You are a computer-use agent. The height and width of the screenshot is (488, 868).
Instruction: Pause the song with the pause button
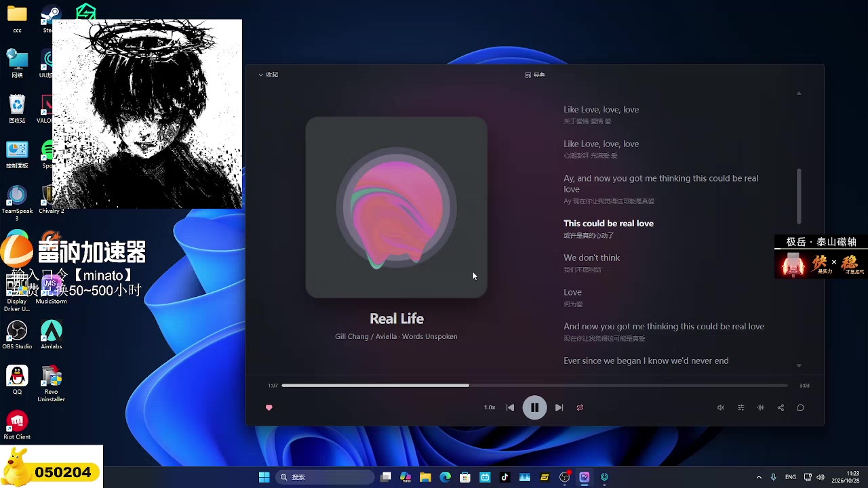(x=534, y=407)
